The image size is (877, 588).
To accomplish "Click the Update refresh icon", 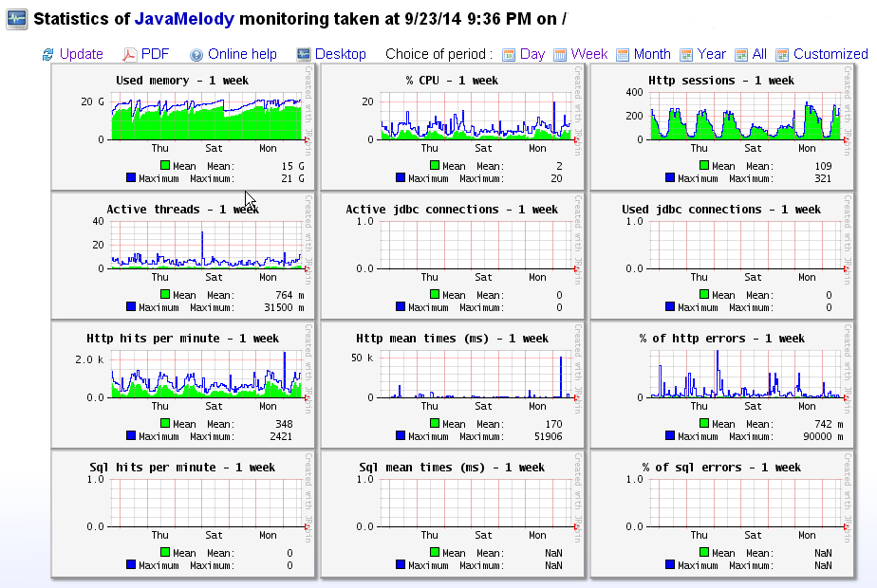I will [x=47, y=55].
